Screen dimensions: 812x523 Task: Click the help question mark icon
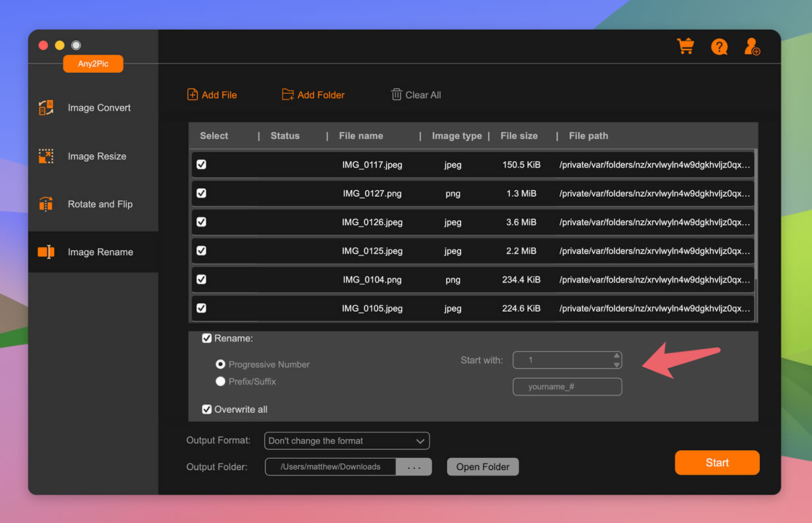[719, 47]
